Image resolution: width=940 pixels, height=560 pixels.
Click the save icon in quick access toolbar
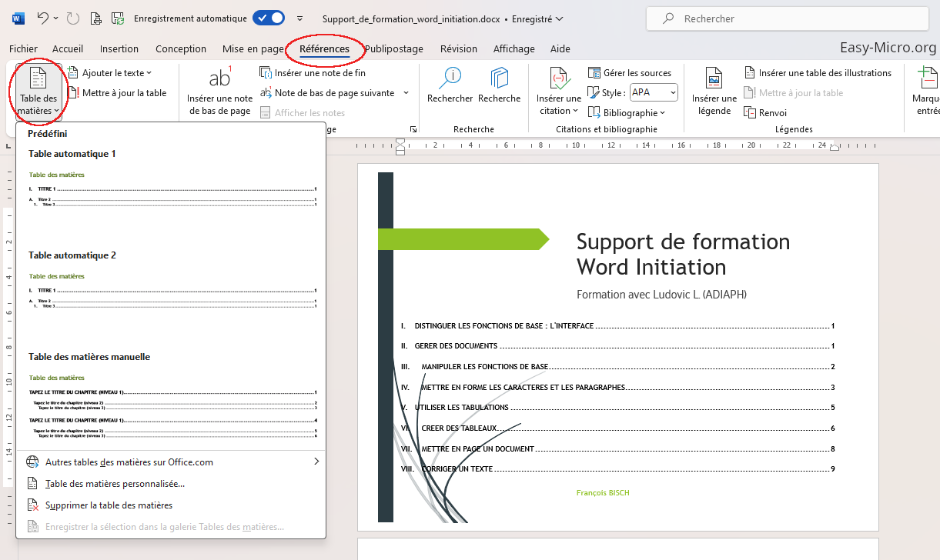coord(118,18)
